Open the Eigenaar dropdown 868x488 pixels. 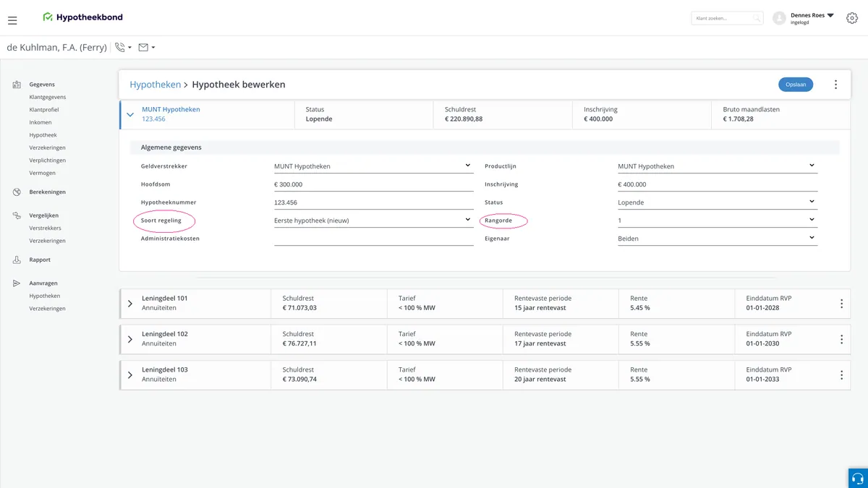tap(718, 239)
